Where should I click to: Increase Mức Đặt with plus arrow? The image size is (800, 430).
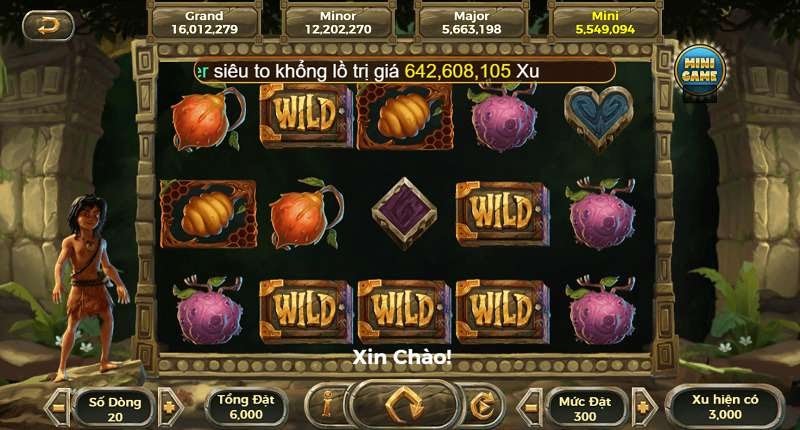coord(643,407)
